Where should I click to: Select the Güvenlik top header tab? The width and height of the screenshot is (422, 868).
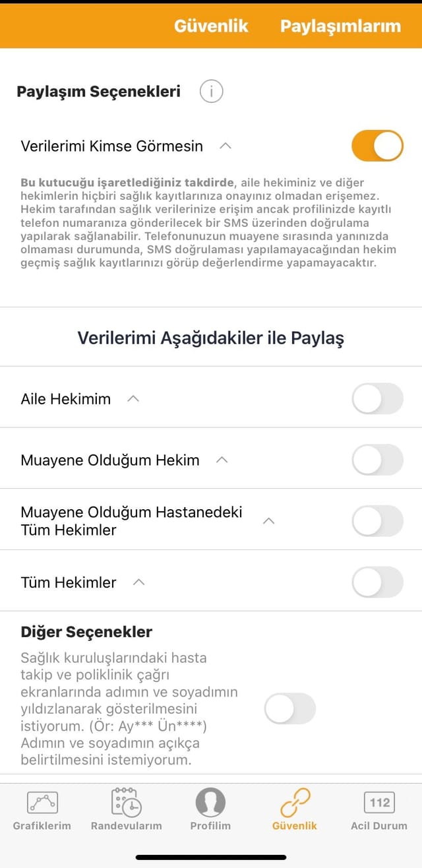coord(211,26)
